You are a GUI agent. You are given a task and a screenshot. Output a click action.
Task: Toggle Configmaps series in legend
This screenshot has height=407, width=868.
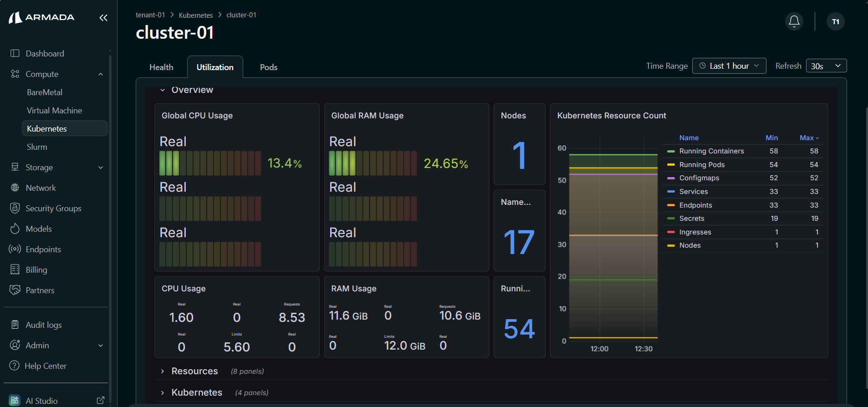click(x=699, y=178)
